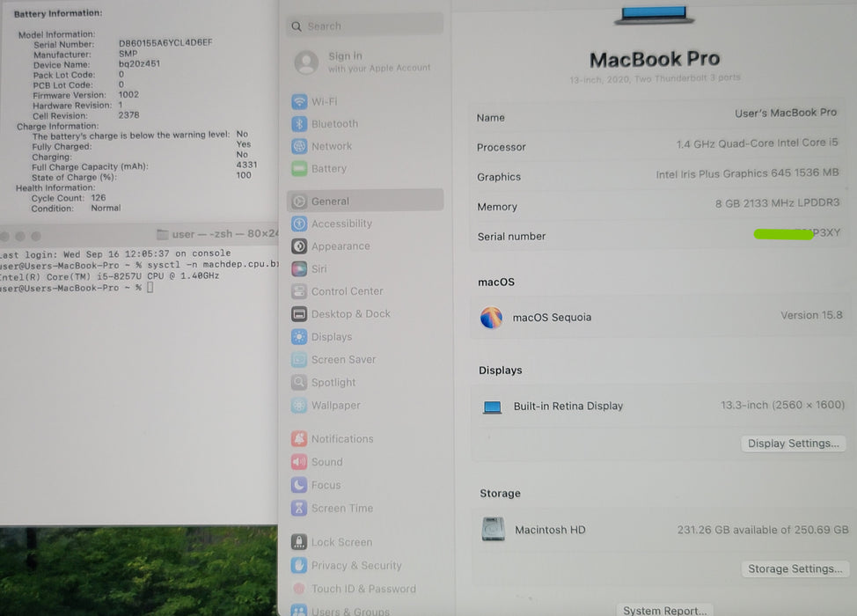Select the Wi-Fi label in sidebar
This screenshot has width=857, height=616.
point(324,102)
